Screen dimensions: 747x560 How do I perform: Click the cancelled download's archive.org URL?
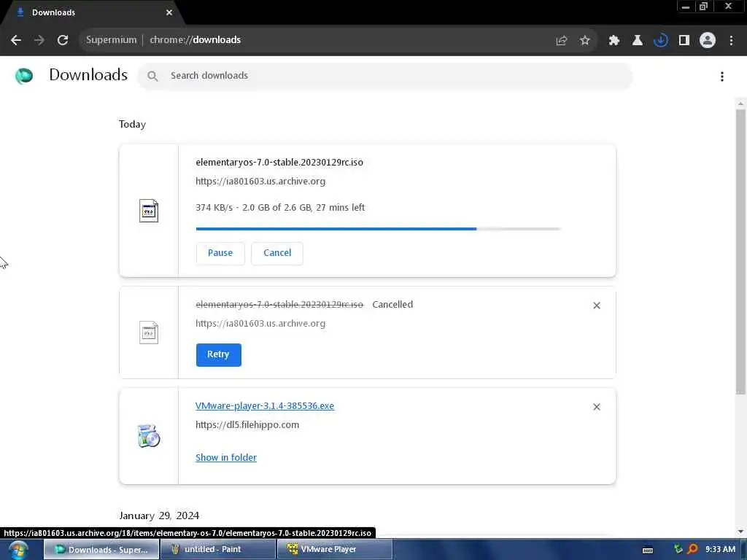pyautogui.click(x=260, y=323)
